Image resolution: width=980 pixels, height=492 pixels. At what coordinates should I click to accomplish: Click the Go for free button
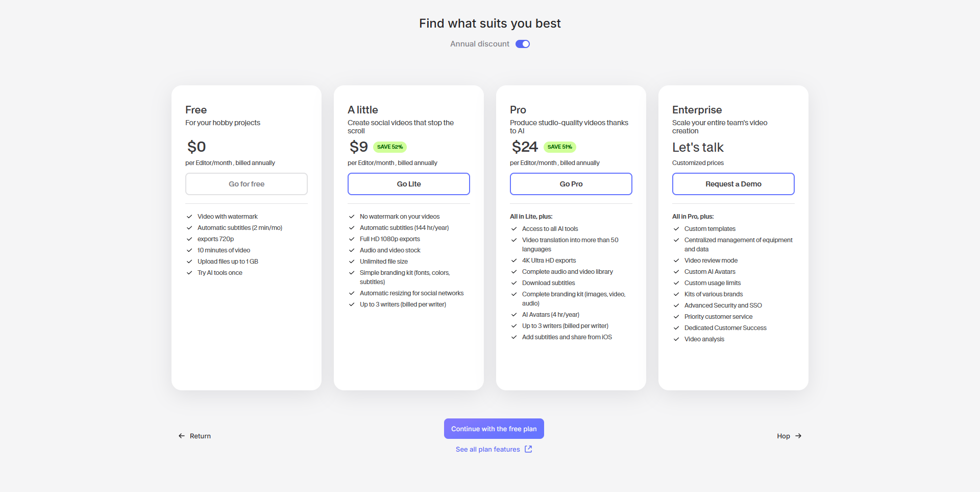tap(247, 184)
